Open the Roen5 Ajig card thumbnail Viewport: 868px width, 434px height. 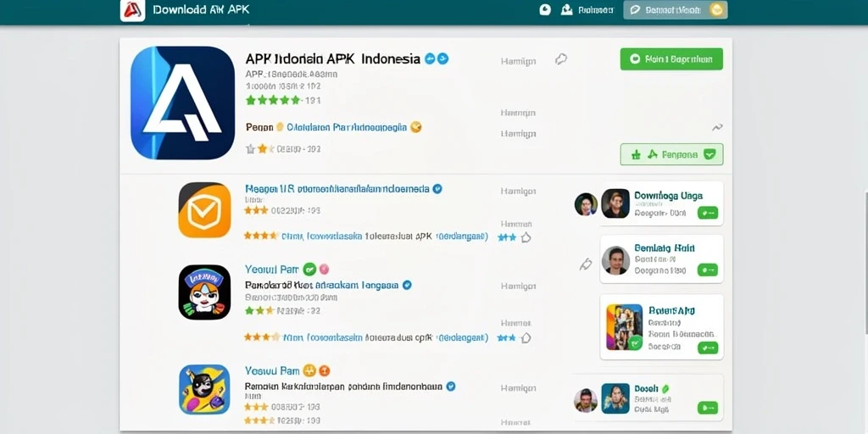click(625, 327)
